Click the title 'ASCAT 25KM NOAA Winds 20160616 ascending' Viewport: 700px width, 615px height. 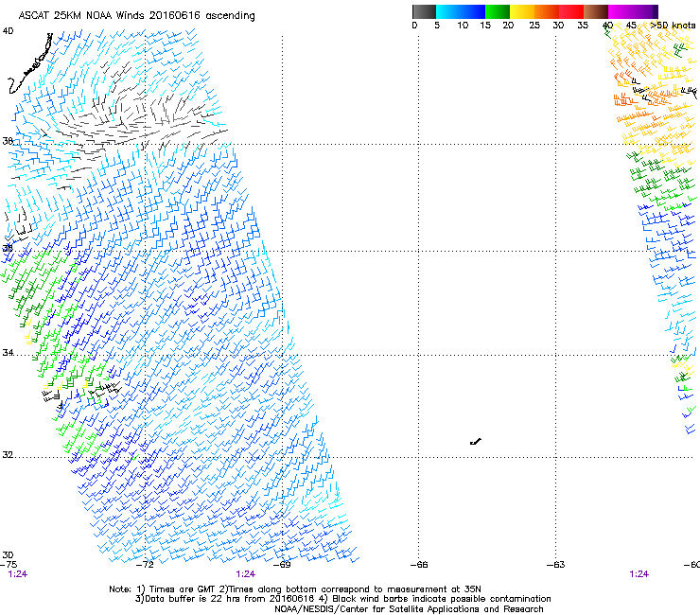click(x=136, y=16)
